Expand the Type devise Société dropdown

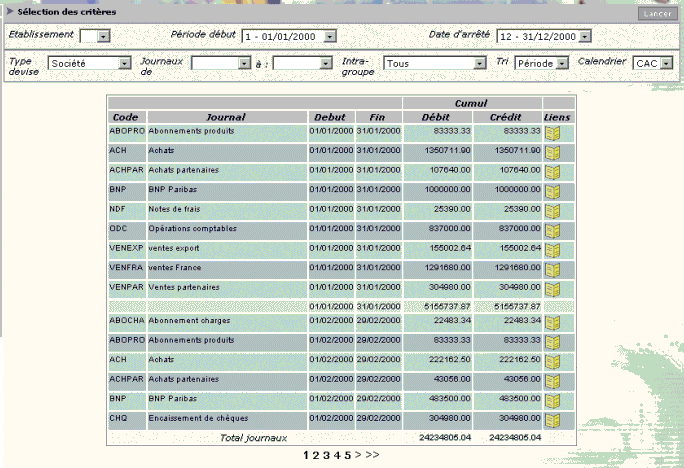(89, 63)
